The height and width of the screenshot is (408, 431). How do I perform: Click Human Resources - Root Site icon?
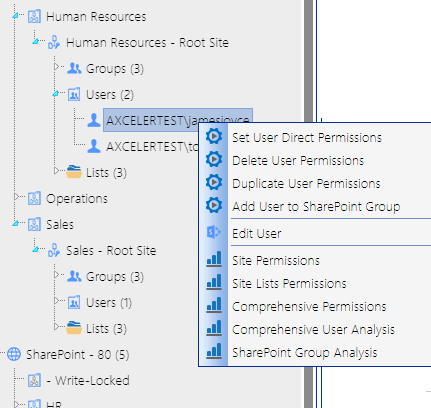point(54,43)
